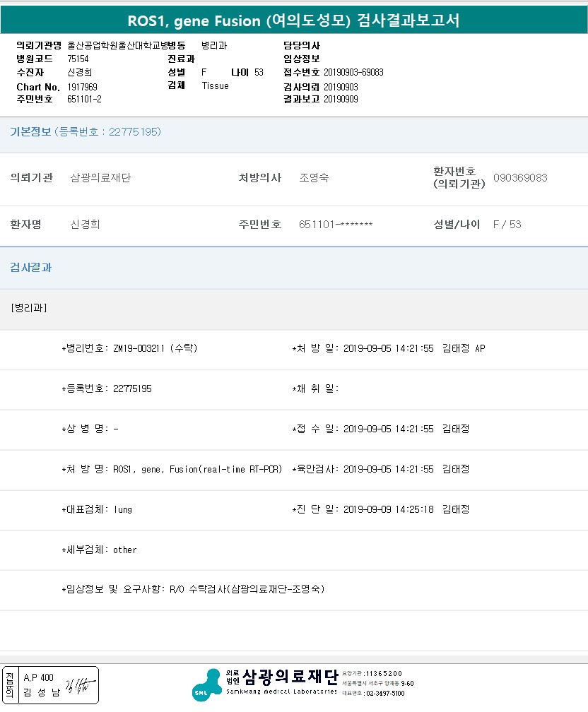
Task: Click the report title header banner
Action: (x=294, y=20)
